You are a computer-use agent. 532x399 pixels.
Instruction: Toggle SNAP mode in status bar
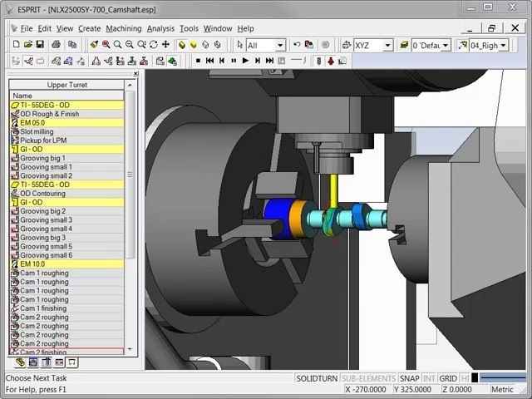coord(409,378)
